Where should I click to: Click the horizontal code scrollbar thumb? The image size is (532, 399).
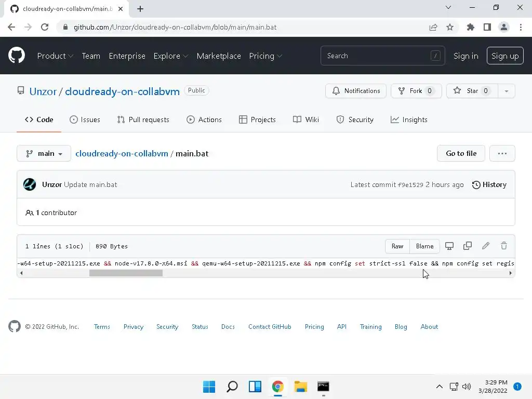point(126,273)
